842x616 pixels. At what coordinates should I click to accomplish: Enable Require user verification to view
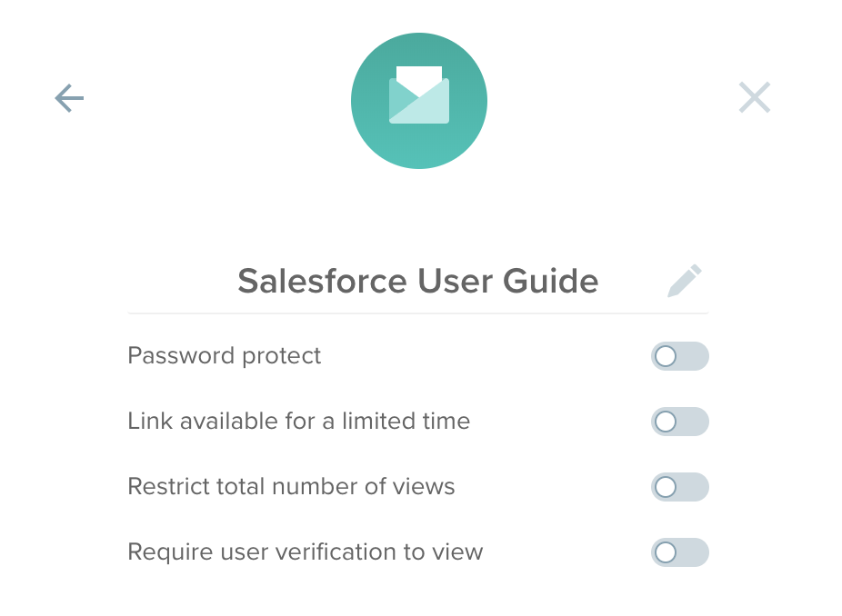coord(680,552)
